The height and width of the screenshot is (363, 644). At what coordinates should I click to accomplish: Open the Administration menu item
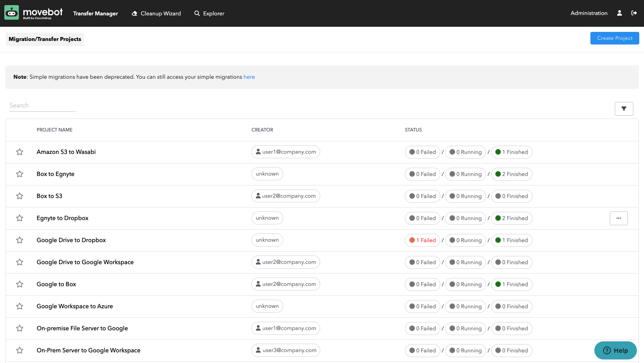click(x=589, y=13)
